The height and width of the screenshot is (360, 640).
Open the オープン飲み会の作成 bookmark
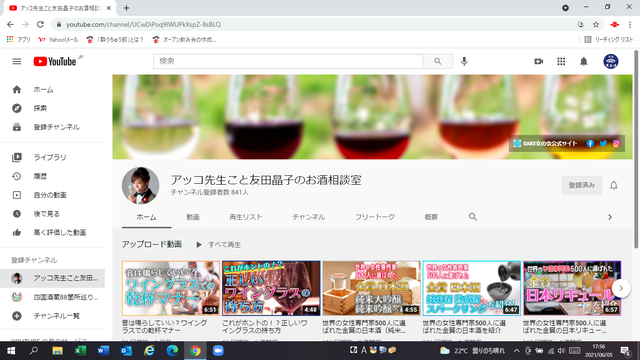point(184,40)
